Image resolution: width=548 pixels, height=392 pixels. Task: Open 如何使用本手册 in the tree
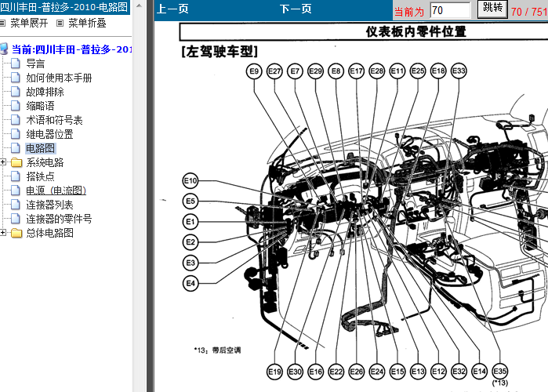(x=59, y=78)
